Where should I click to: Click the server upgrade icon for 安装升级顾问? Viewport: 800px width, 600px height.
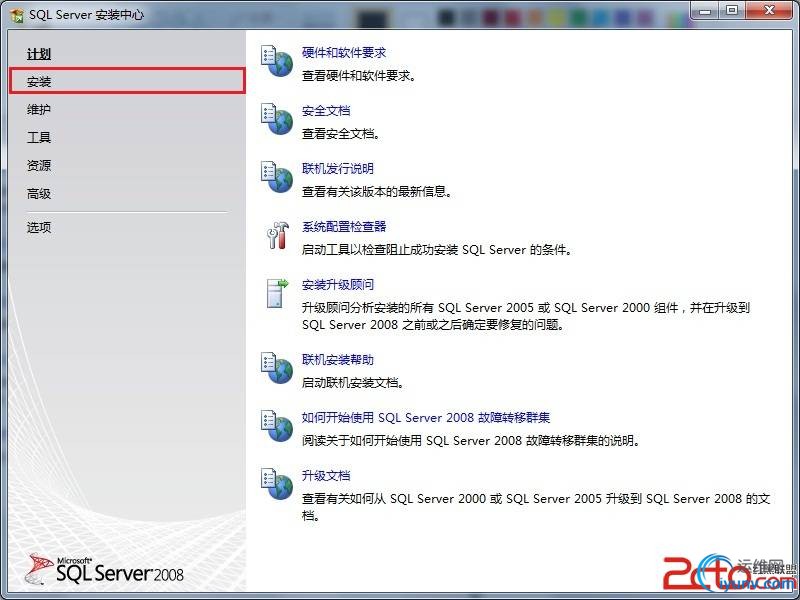coord(278,293)
